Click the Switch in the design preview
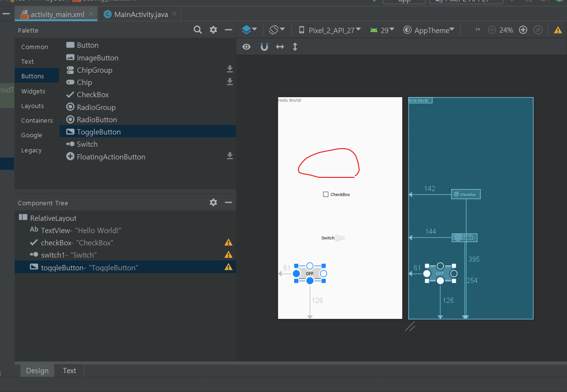Viewport: 567px width, 392px height. [333, 238]
